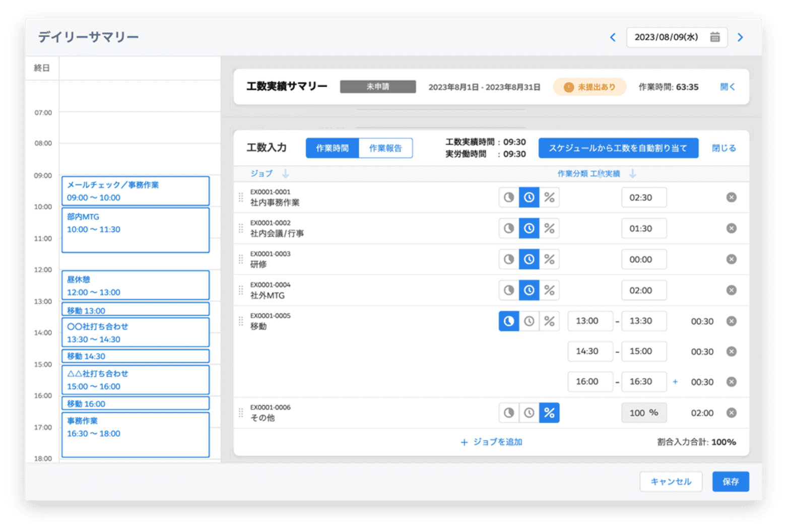Switch 社内事務作業 to percentage input mode

click(x=549, y=197)
